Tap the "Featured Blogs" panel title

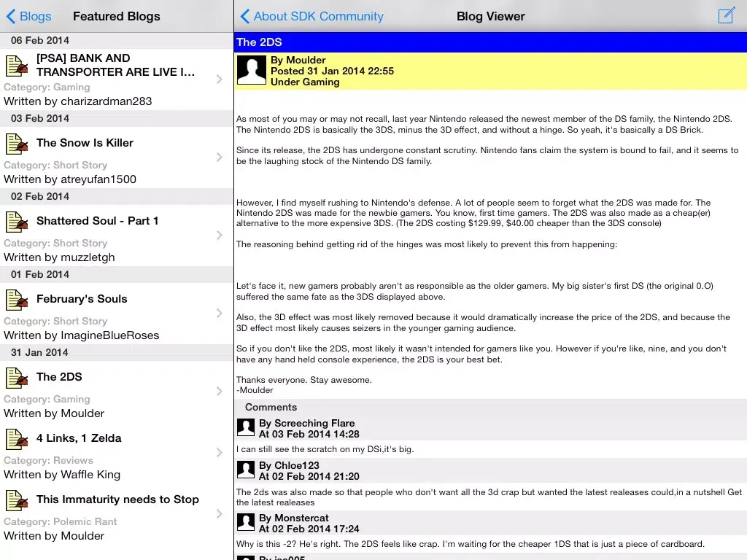pos(116,16)
